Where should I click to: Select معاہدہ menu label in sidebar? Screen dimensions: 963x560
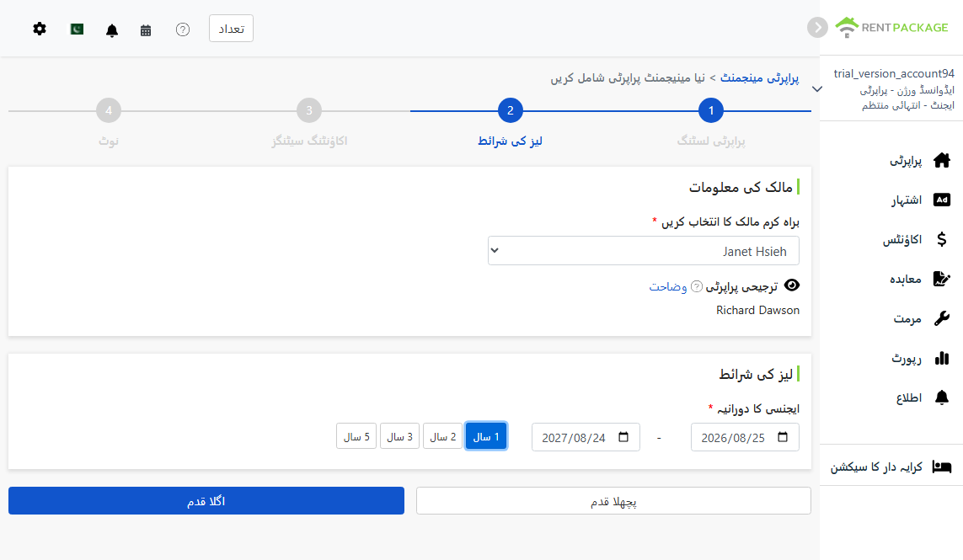(x=906, y=280)
